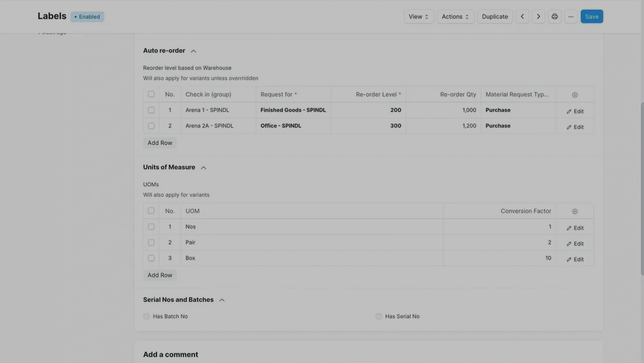Screen dimensions: 644x363
Task: Open UOM table settings gear
Action: (575, 211)
